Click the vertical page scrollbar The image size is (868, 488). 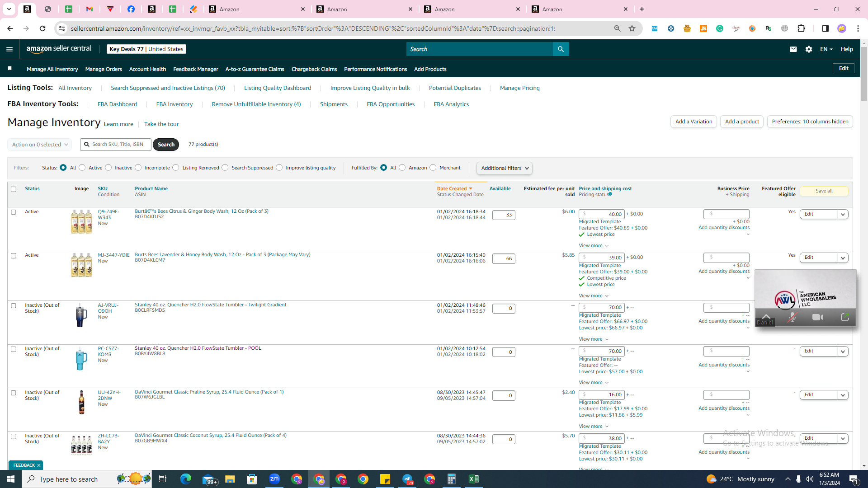point(864,74)
